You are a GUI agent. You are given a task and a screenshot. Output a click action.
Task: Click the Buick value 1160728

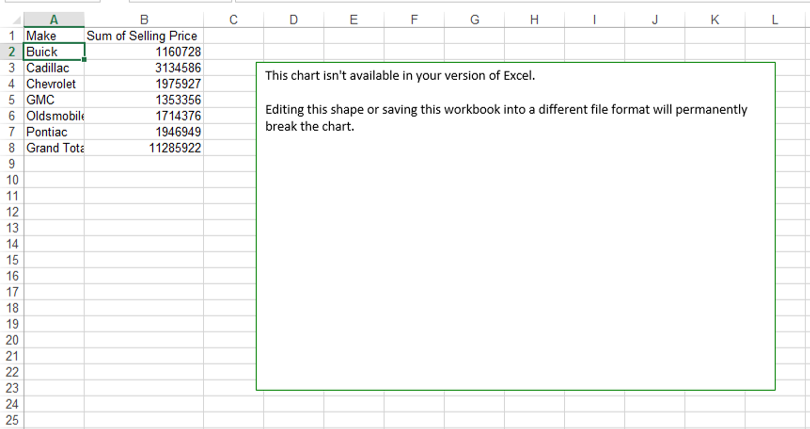point(144,52)
